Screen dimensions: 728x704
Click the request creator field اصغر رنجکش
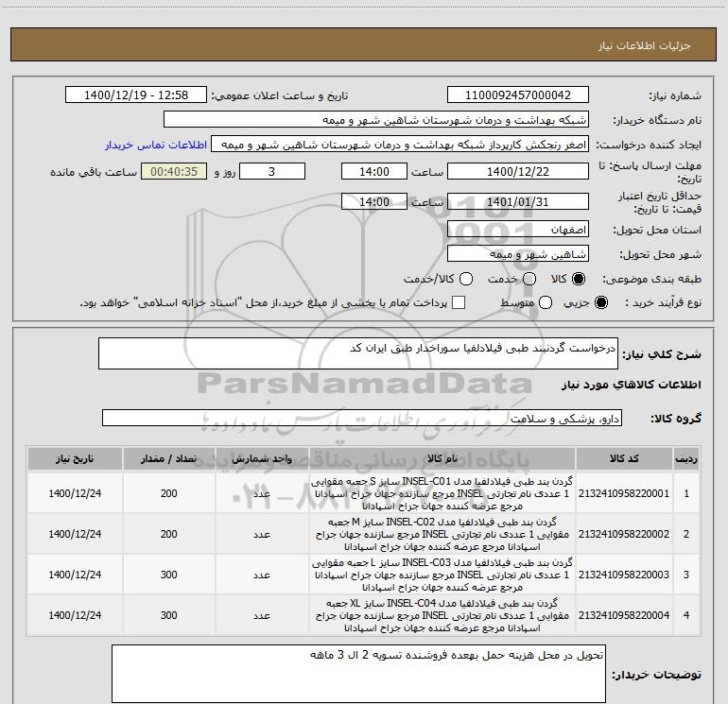click(x=400, y=145)
